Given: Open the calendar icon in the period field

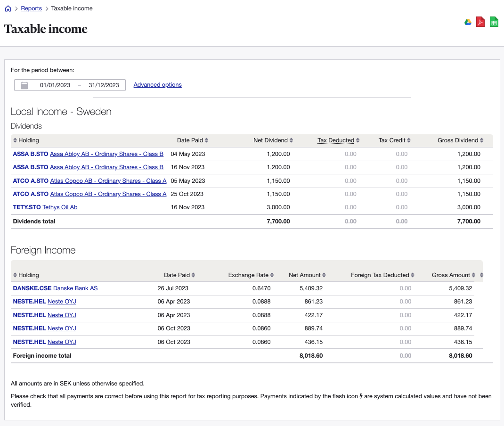Looking at the screenshot, I should click(x=24, y=85).
